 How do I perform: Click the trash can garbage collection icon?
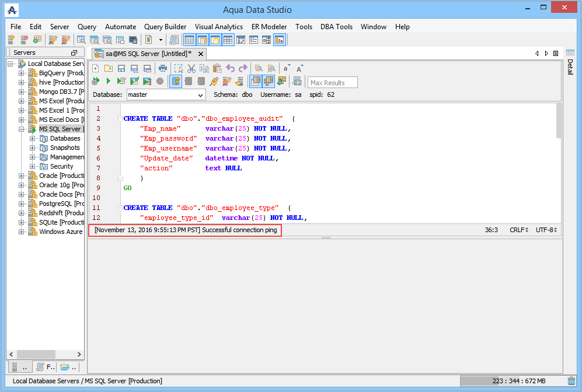571,381
